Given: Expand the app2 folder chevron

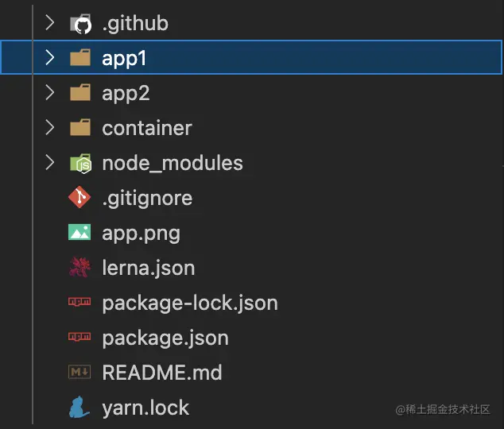Looking at the screenshot, I should [50, 93].
